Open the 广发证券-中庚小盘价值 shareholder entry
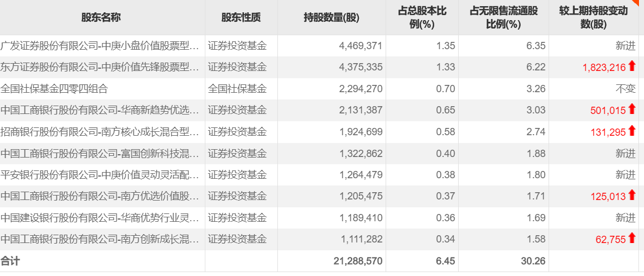 100,46
